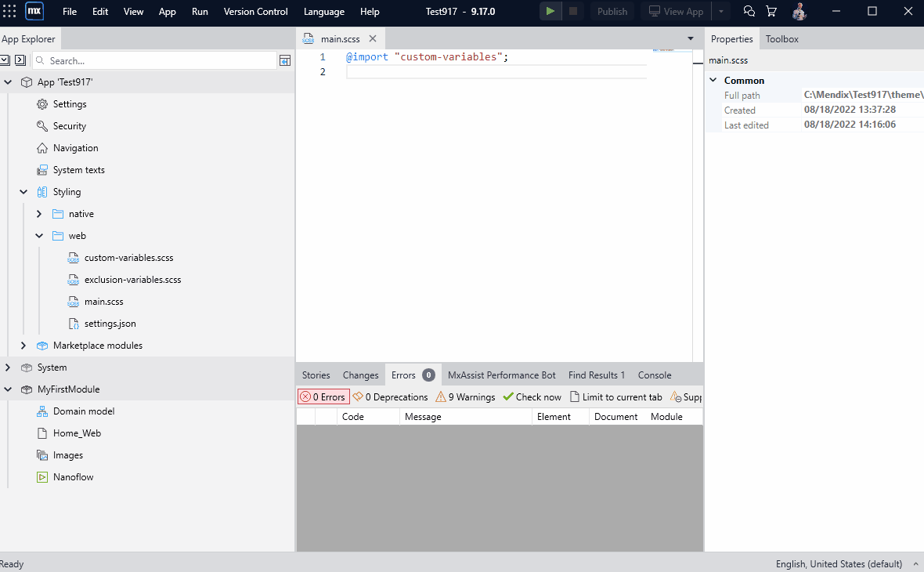Viewport: 924px width, 572px height.
Task: Toggle the 0 Deprecations filter
Action: [x=389, y=396]
